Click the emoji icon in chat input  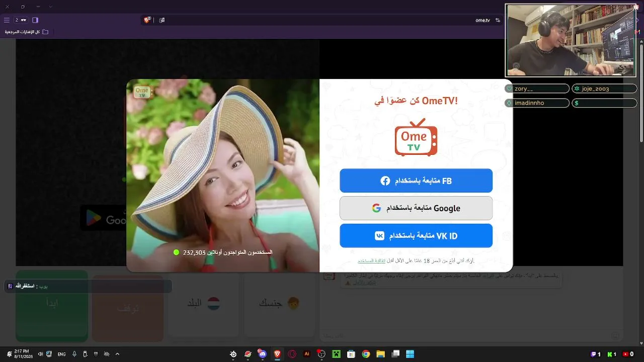pyautogui.click(x=615, y=335)
